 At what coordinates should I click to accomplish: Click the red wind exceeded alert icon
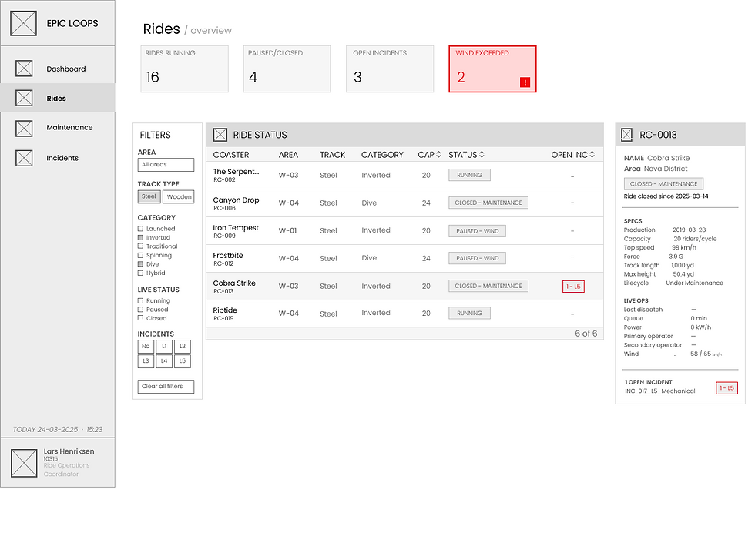pyautogui.click(x=525, y=82)
